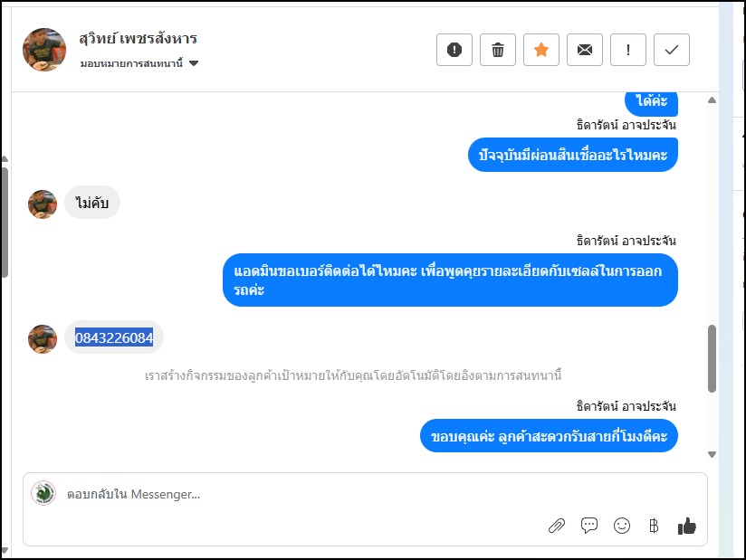Screen dimensions: 746x560
Task: Mark conversation unread with the envelope icon
Action: click(x=585, y=50)
